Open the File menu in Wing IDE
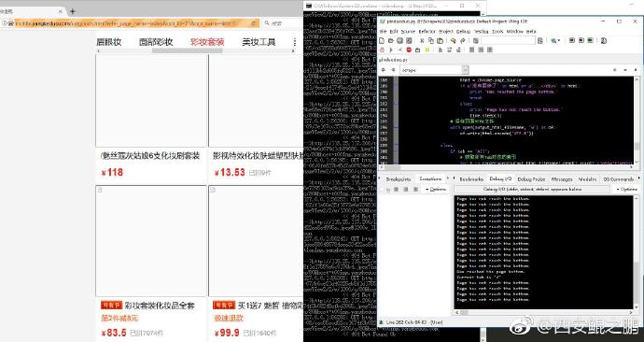The height and width of the screenshot is (342, 644). [x=383, y=31]
